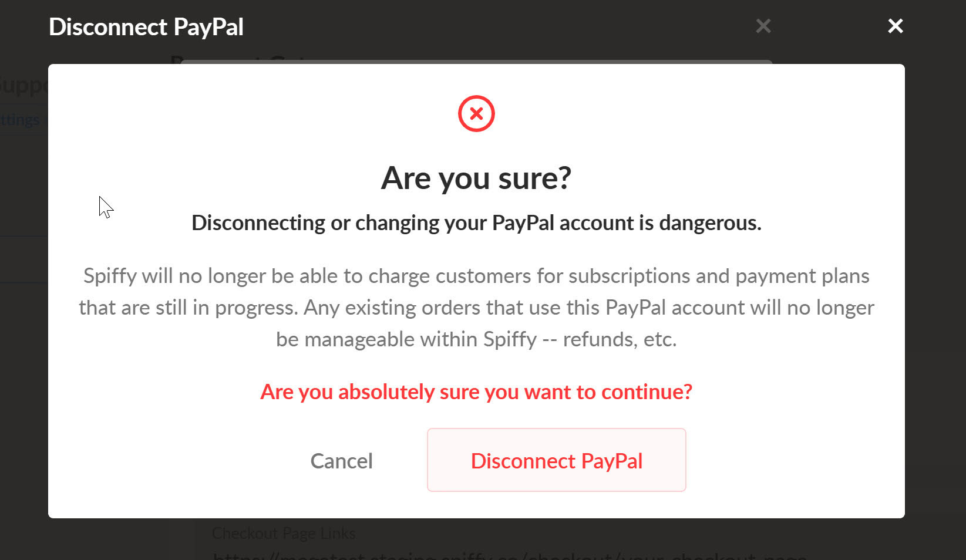The width and height of the screenshot is (966, 560).
Task: Click the dark backdrop right of the dialog
Action: [935, 294]
